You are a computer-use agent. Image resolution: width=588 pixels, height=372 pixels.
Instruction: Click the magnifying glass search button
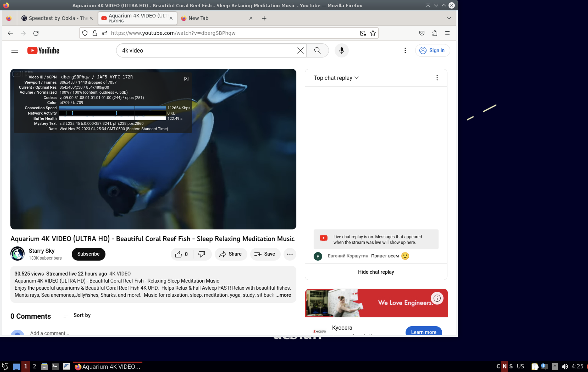(x=317, y=50)
